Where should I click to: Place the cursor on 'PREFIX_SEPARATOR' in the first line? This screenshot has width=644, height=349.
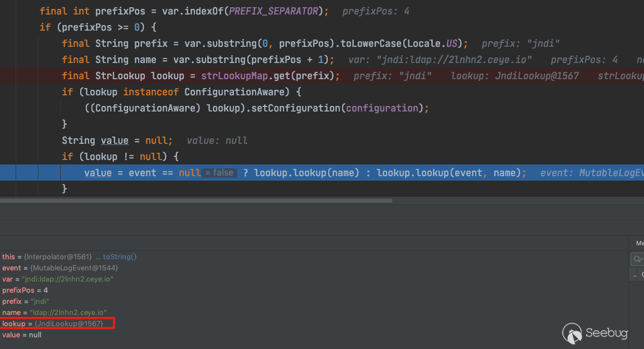point(273,11)
